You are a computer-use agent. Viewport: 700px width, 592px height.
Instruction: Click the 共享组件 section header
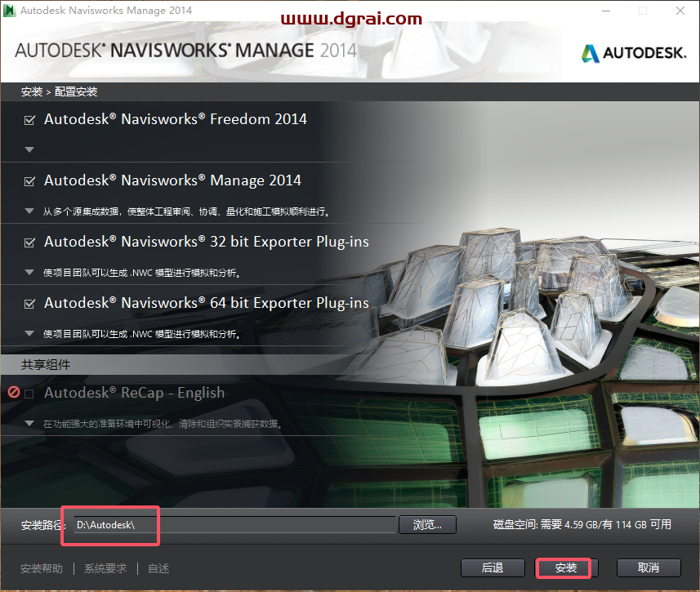(x=46, y=365)
